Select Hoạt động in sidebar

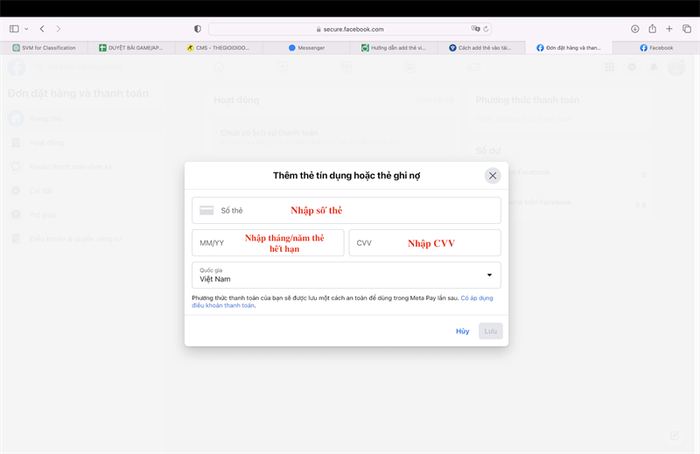click(85, 142)
